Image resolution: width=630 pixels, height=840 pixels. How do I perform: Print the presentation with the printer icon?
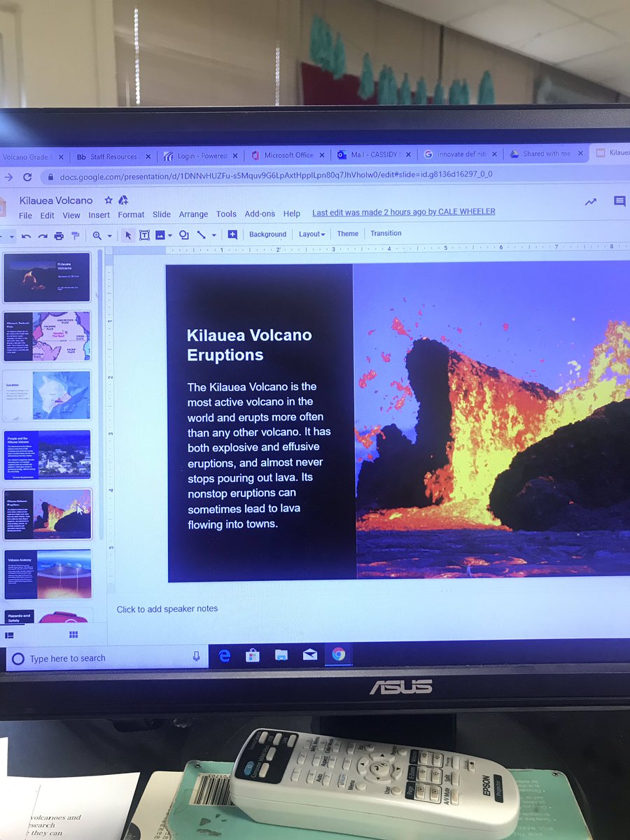[59, 236]
